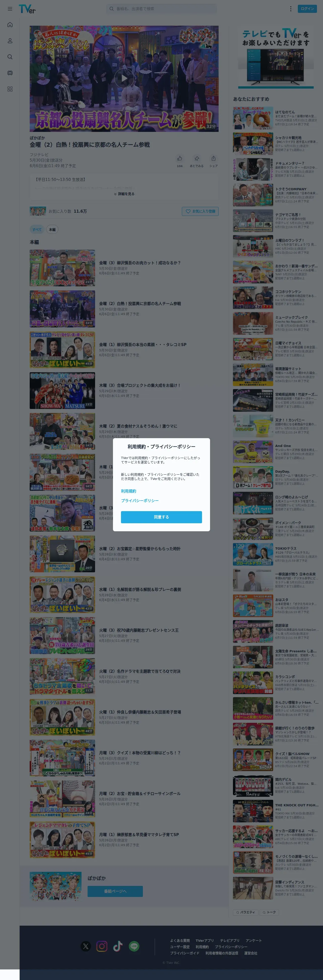Click 同意する in the terms dialog

tap(161, 517)
